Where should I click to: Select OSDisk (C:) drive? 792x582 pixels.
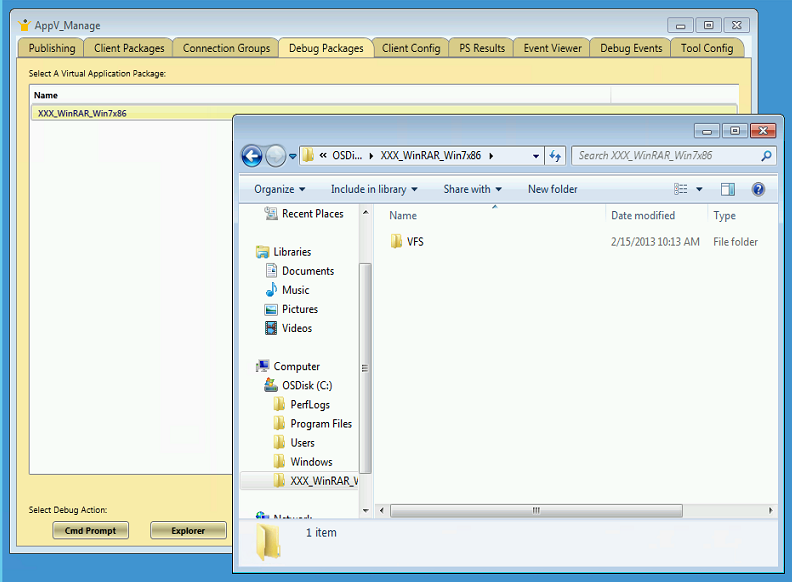click(307, 386)
